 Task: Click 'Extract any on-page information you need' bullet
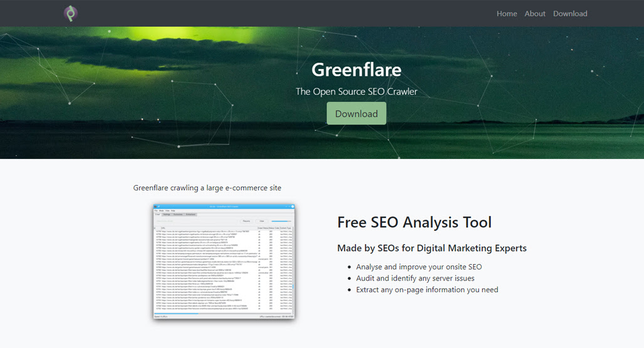pyautogui.click(x=427, y=290)
